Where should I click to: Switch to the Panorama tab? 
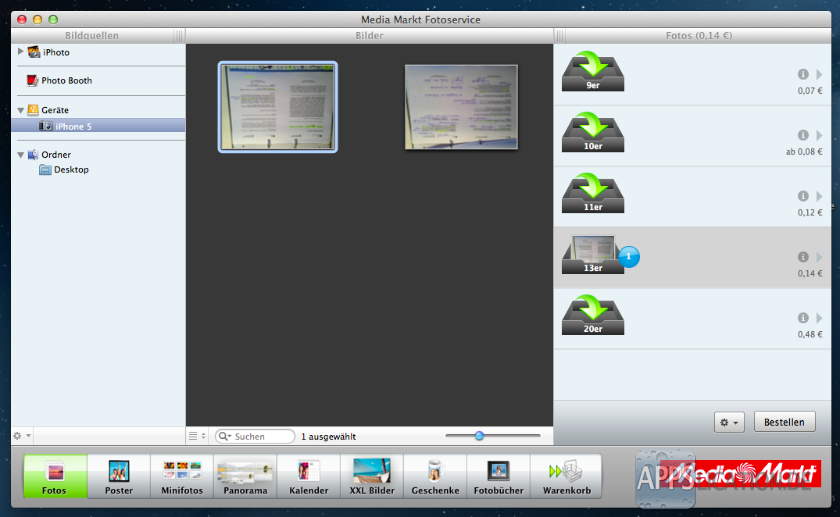coord(245,476)
